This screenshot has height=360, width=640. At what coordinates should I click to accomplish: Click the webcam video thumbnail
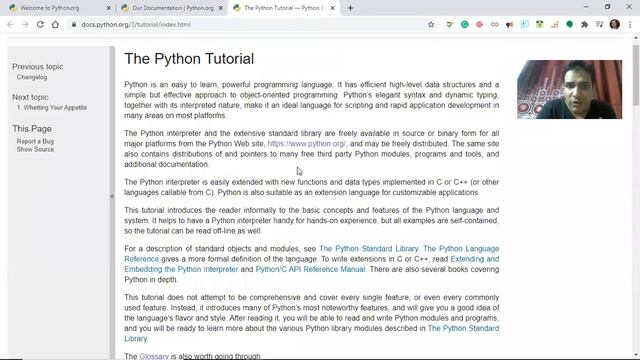569,89
